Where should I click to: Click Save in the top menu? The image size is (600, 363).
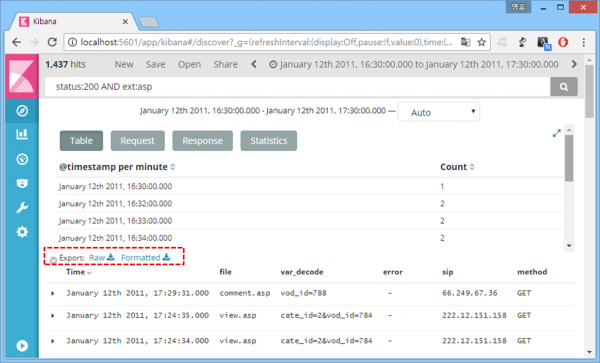155,64
